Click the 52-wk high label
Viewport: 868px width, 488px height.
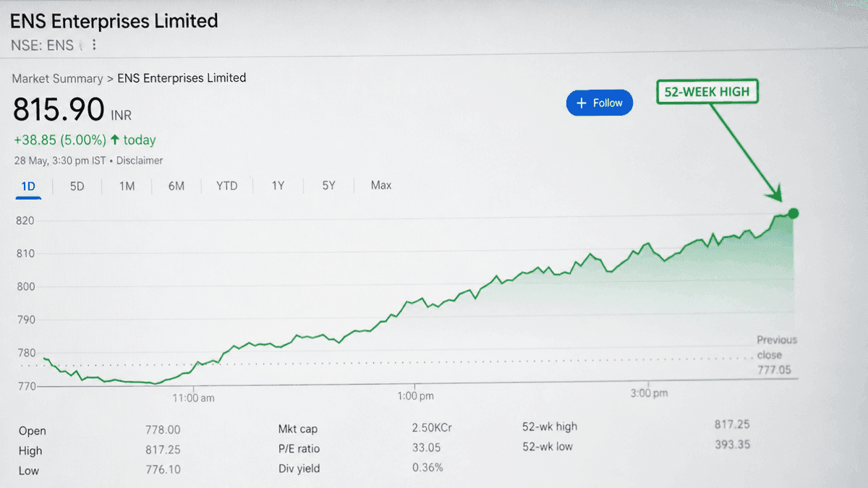tap(550, 427)
